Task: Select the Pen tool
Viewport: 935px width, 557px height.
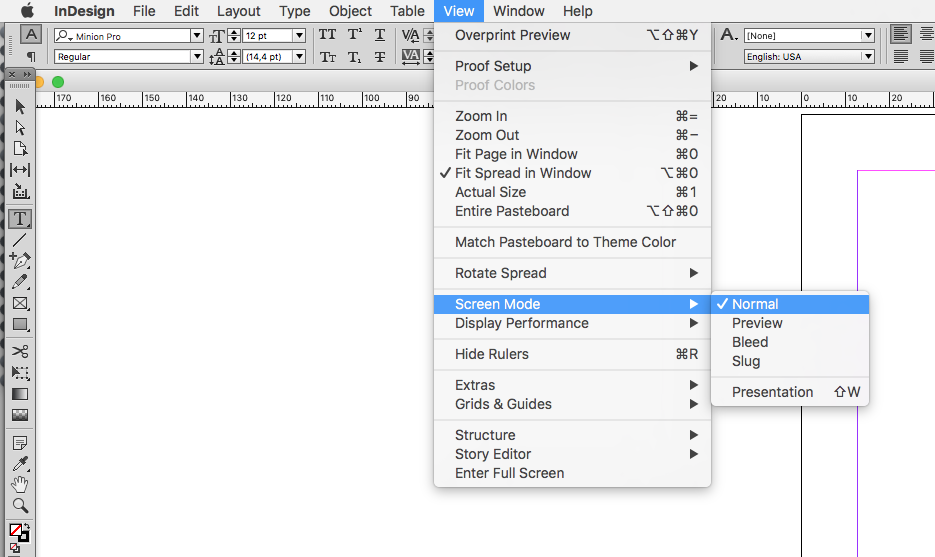Action: coord(20,261)
